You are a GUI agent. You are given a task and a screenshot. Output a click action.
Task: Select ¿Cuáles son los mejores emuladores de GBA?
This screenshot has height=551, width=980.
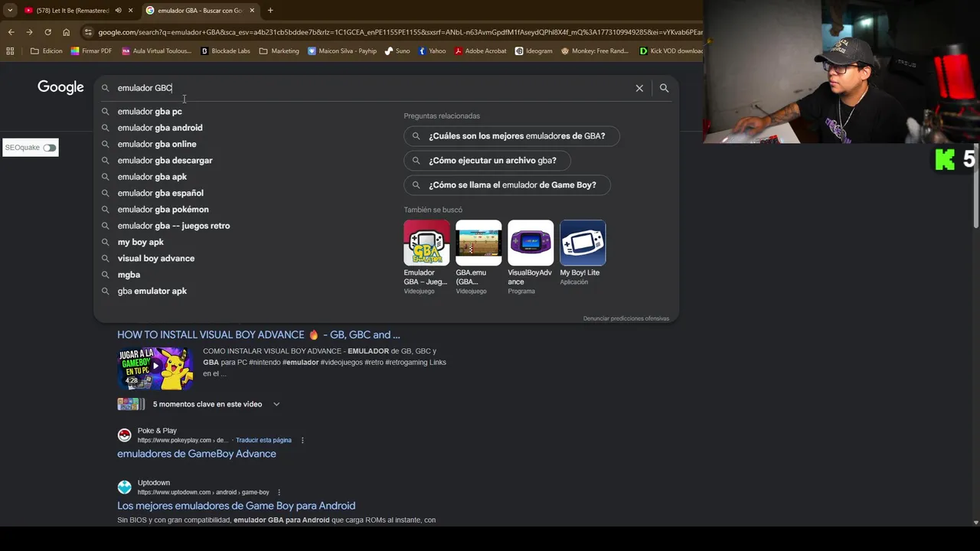pyautogui.click(x=511, y=136)
